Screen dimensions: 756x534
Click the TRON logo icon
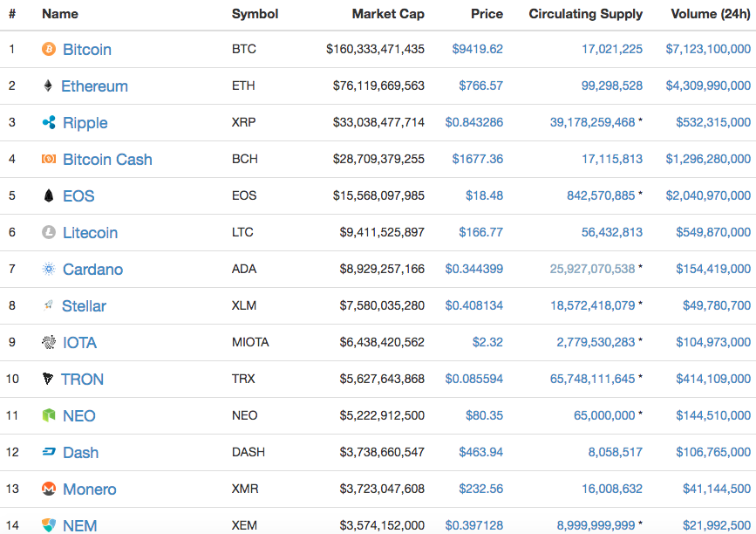(x=48, y=379)
